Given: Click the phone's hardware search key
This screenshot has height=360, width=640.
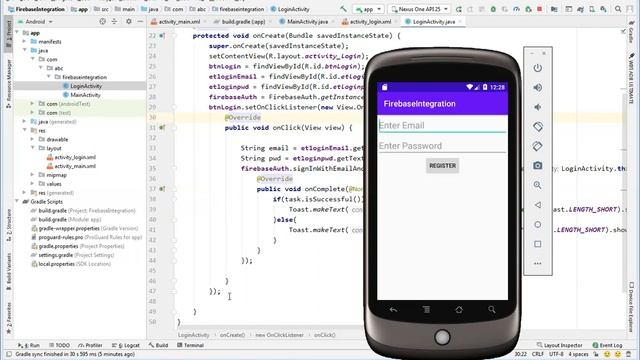Looking at the screenshot, I should pyautogui.click(x=492, y=310).
